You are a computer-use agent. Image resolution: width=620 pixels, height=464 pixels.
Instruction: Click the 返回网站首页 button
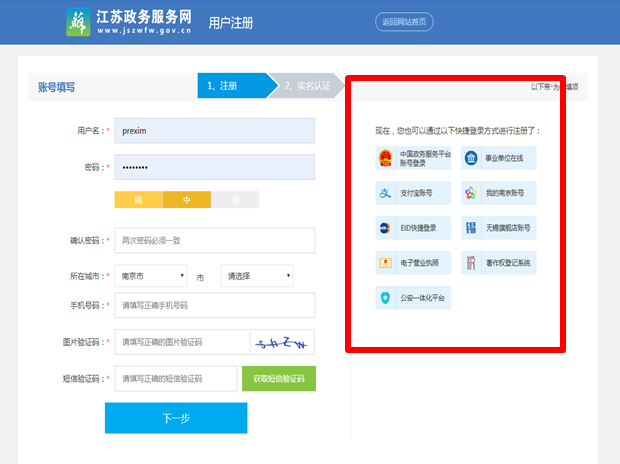click(404, 22)
